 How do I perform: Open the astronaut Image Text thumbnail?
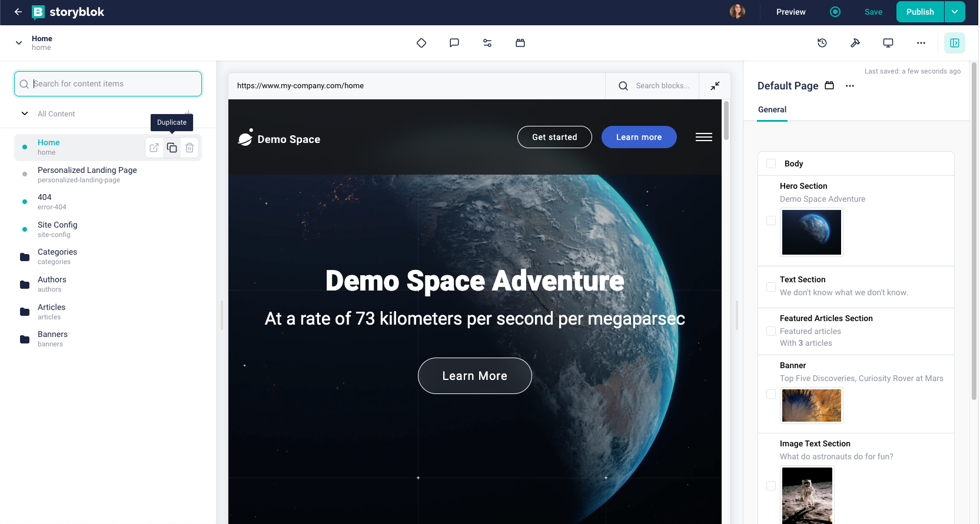(807, 495)
